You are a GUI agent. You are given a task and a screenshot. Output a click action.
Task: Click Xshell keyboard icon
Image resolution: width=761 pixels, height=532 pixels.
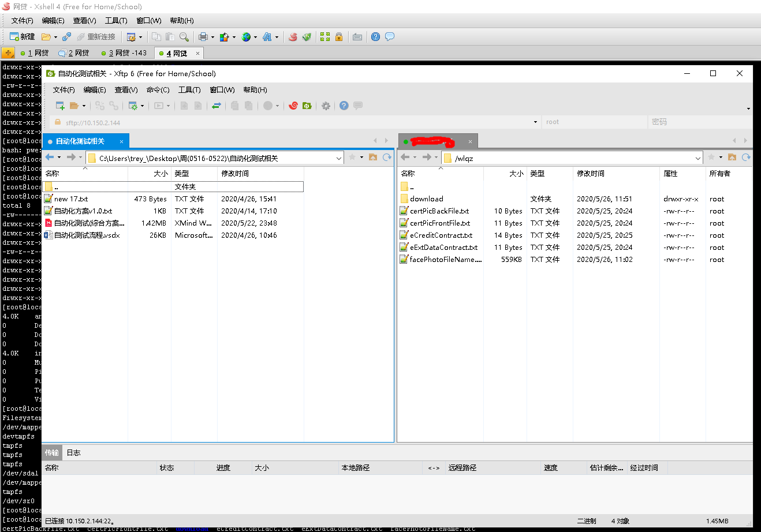click(x=357, y=36)
